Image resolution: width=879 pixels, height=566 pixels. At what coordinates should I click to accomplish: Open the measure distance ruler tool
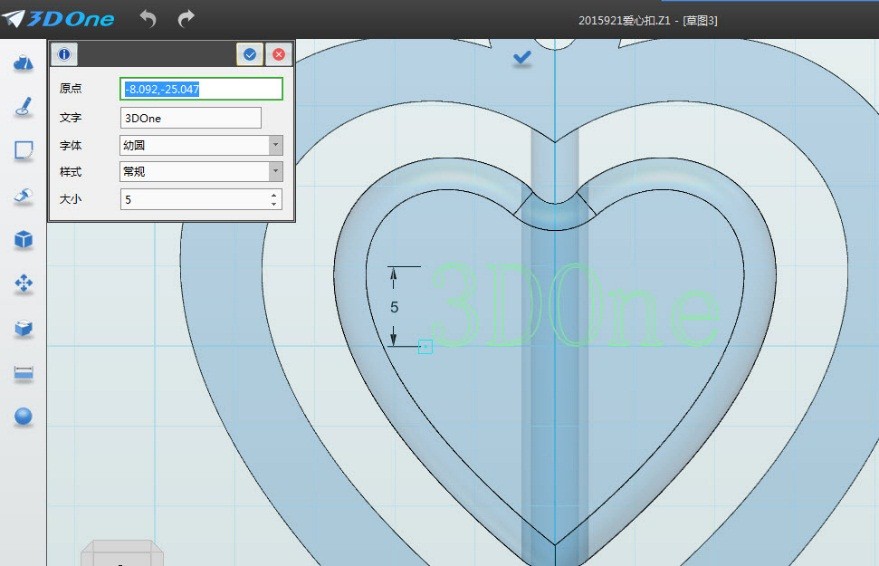click(x=24, y=373)
